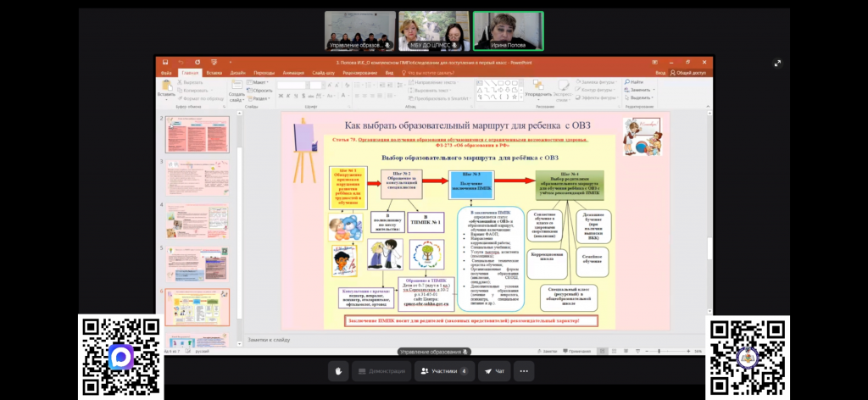This screenshot has width=868, height=400.
Task: Toggle Заметки notes pane in status bar
Action: 550,351
